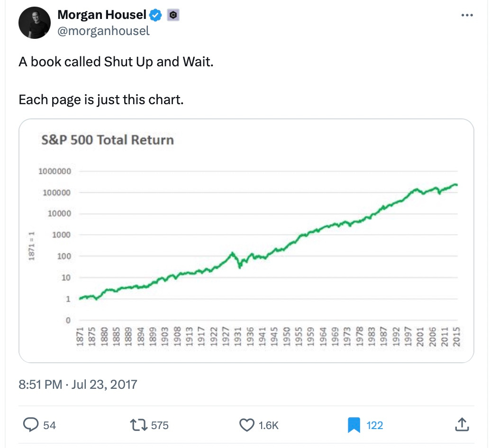Click the share upload icon
The height and width of the screenshot is (448, 490).
462,425
